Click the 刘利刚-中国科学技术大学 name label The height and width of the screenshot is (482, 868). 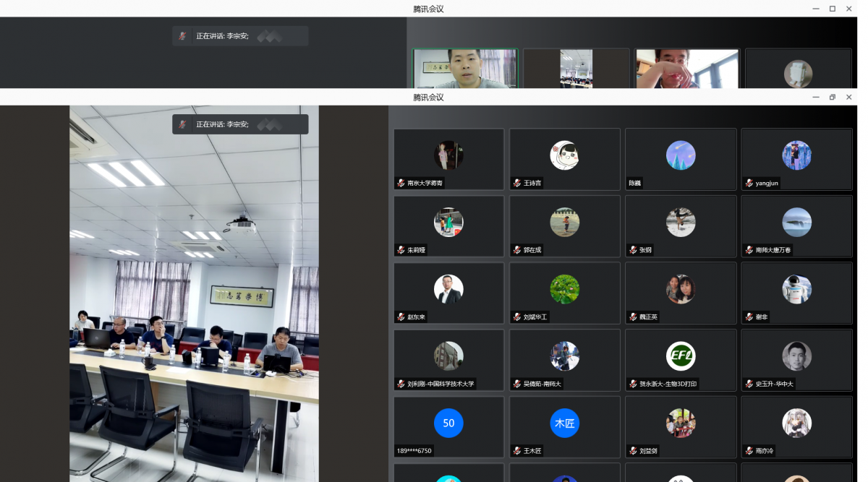tap(441, 384)
